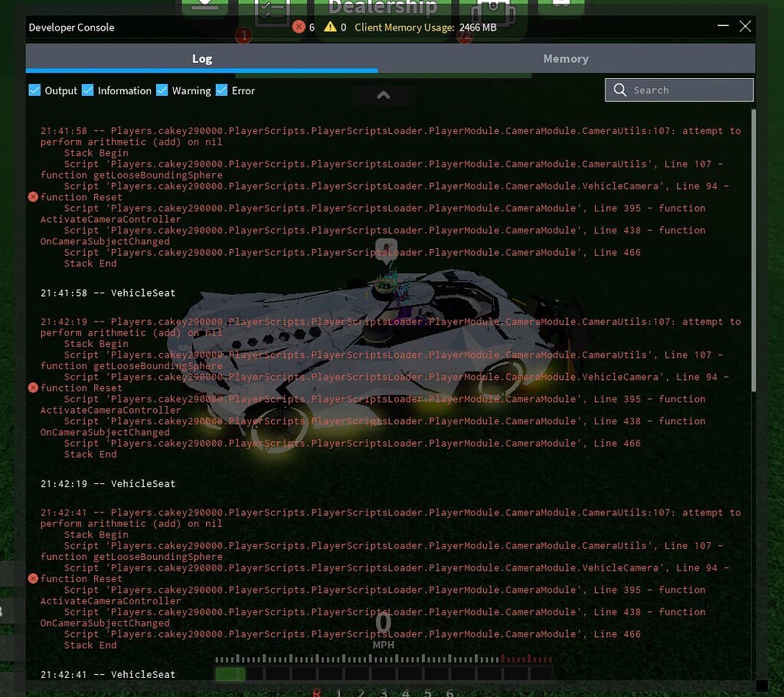Screen dimensions: 784x697
Task: Collapse the filter bar with the chevron
Action: [383, 95]
